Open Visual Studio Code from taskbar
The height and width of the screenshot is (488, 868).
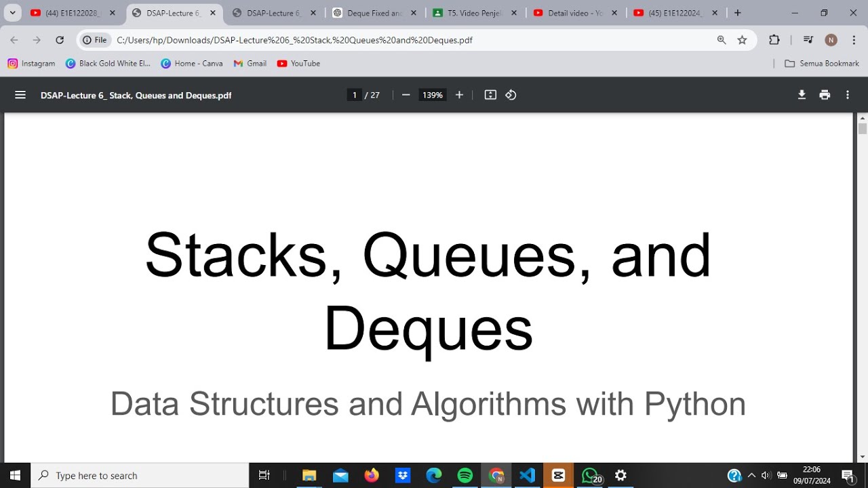[527, 475]
